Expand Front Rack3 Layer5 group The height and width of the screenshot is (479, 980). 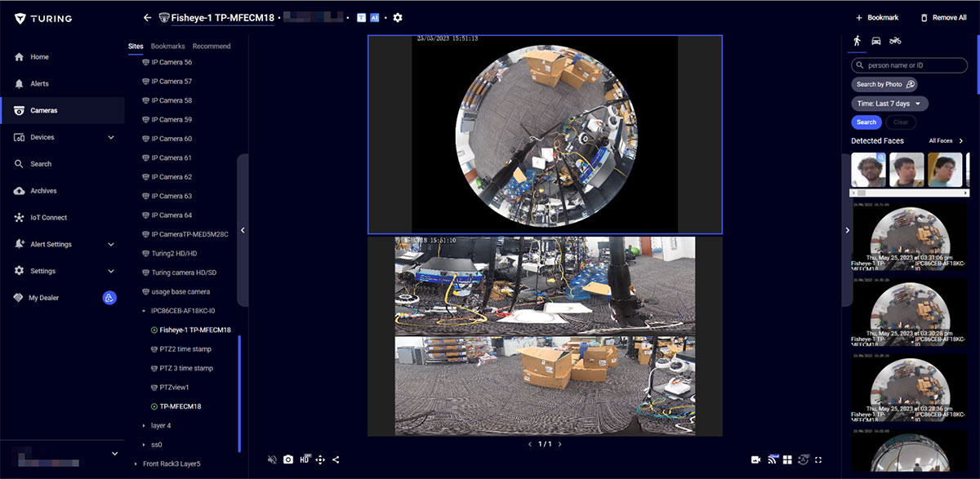click(x=136, y=464)
